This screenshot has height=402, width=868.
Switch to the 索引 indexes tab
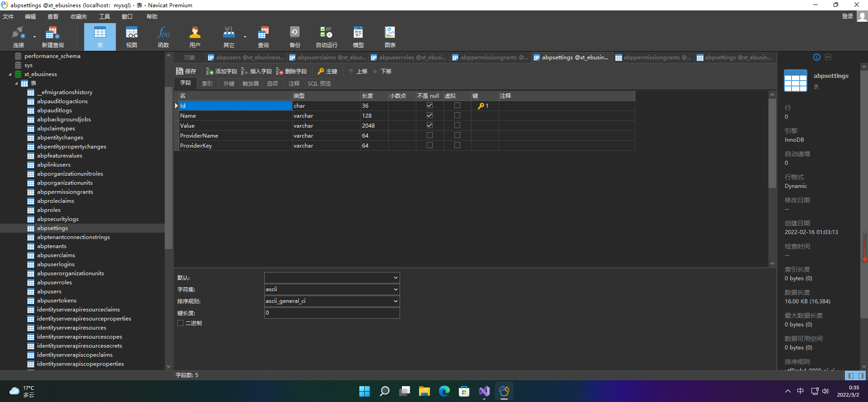click(207, 84)
